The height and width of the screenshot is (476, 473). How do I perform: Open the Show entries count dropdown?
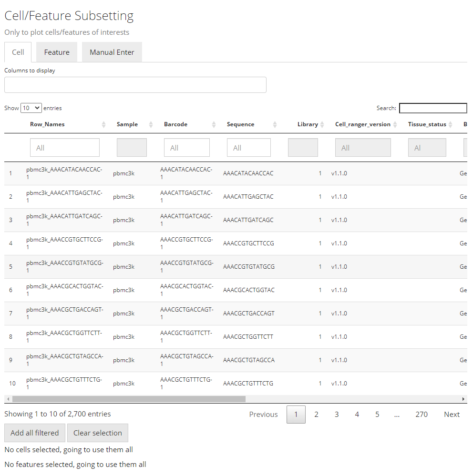pos(31,108)
